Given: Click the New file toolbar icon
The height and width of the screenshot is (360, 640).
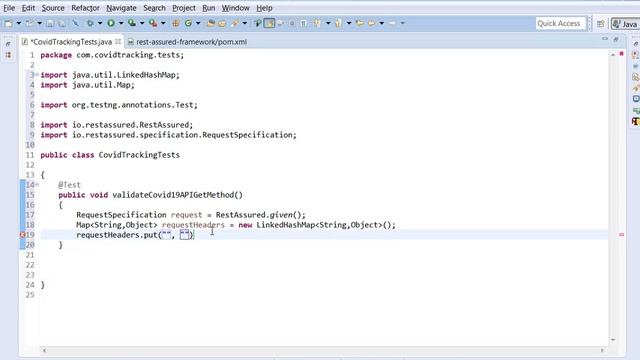Looking at the screenshot, I should [x=9, y=24].
